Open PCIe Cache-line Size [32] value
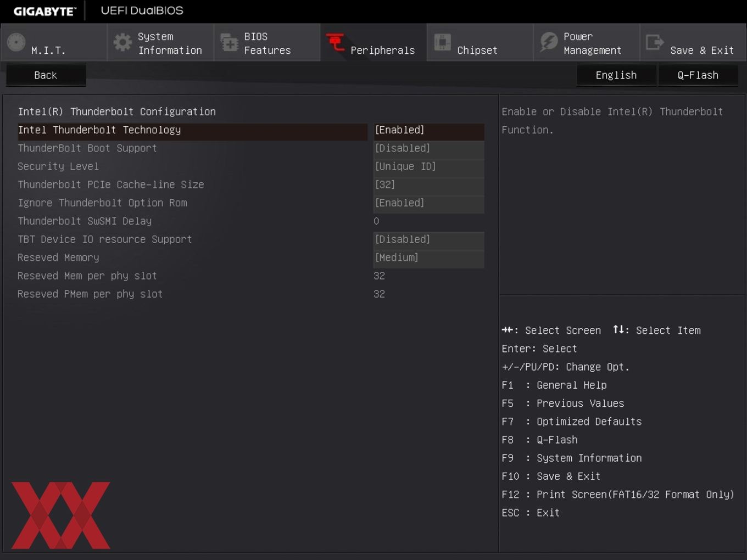 [428, 184]
